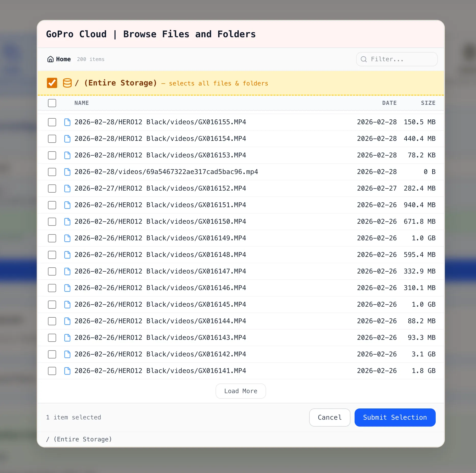The height and width of the screenshot is (473, 476).
Task: Uncheck the Entire Storage checkbox
Action: [52, 83]
